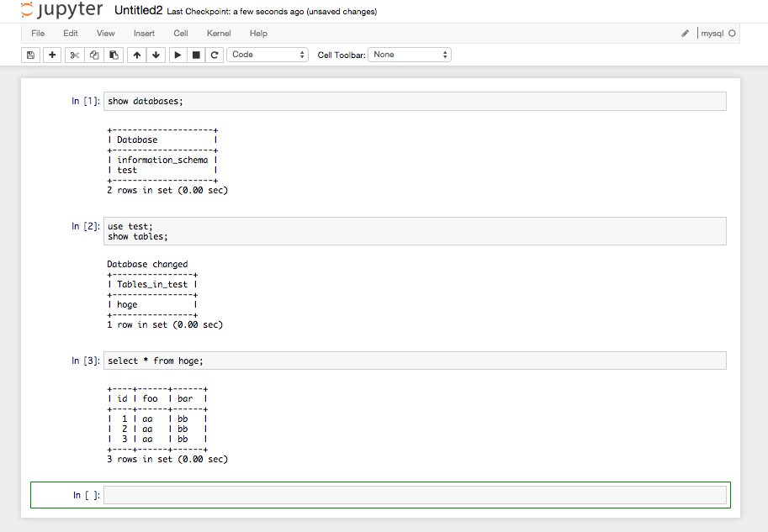Run cell with play icon
Image resolution: width=768 pixels, height=532 pixels.
click(x=178, y=55)
